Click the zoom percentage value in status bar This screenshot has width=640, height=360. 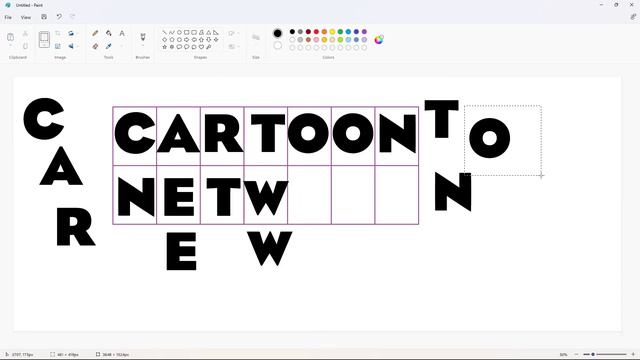(563, 355)
